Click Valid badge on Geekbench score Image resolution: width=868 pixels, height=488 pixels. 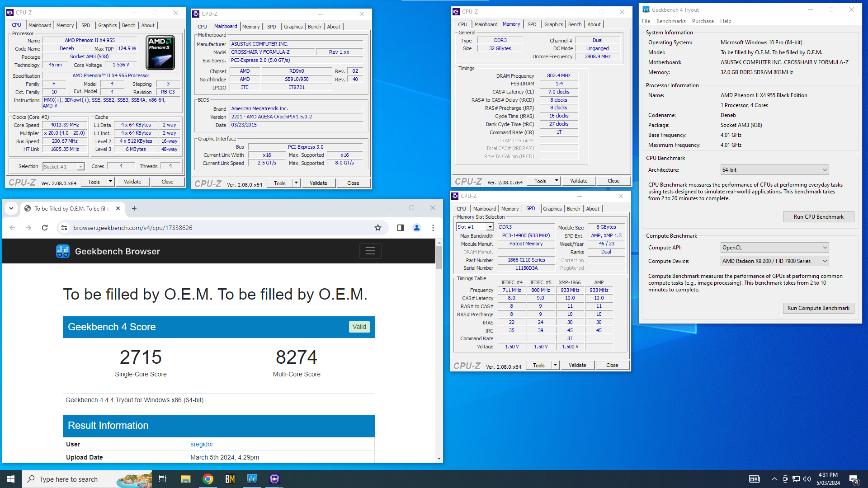pos(359,327)
